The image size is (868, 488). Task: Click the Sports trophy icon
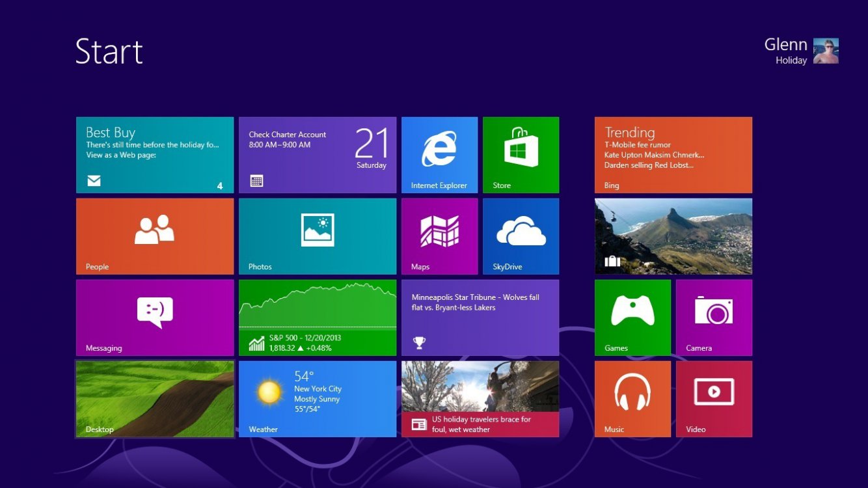419,342
